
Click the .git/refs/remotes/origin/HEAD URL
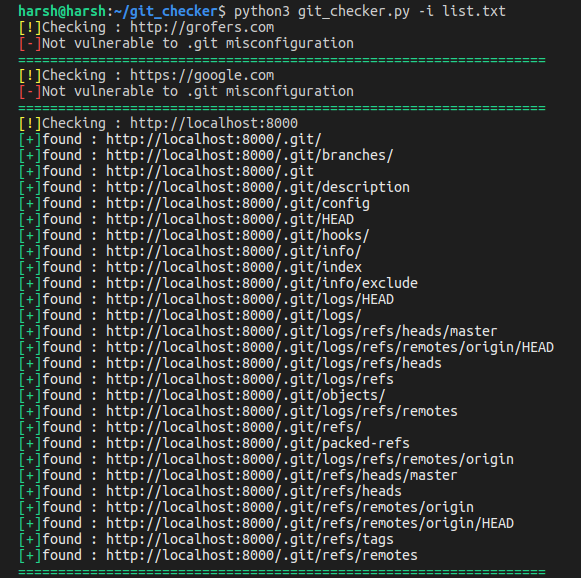(x=310, y=524)
